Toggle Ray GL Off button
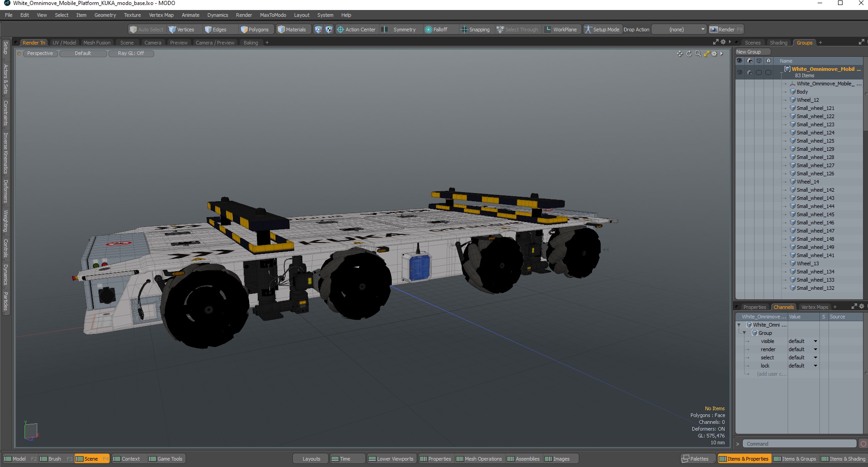Screen dimensions: 868x467 131,54
